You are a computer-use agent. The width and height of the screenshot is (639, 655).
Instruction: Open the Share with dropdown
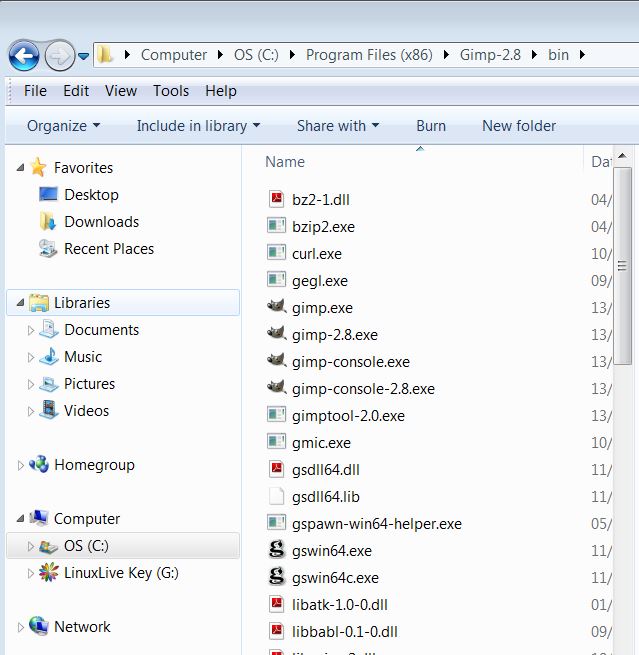[338, 126]
